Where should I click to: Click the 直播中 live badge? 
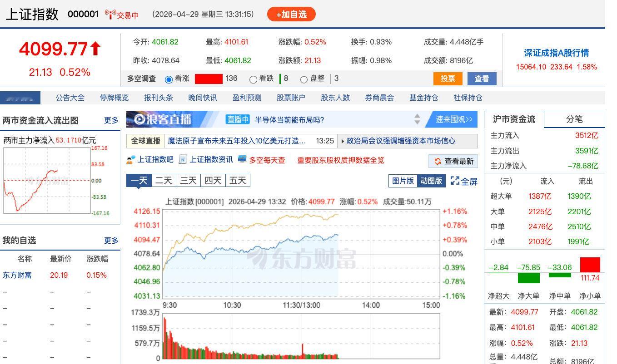pyautogui.click(x=238, y=119)
